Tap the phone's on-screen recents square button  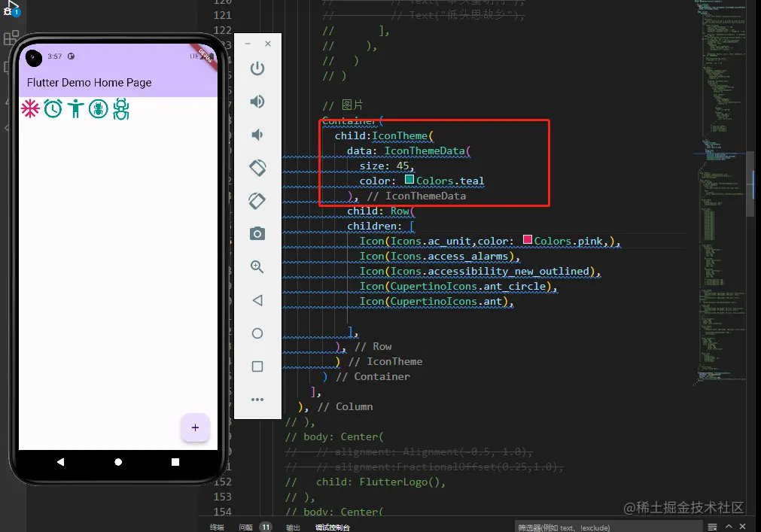(x=175, y=462)
